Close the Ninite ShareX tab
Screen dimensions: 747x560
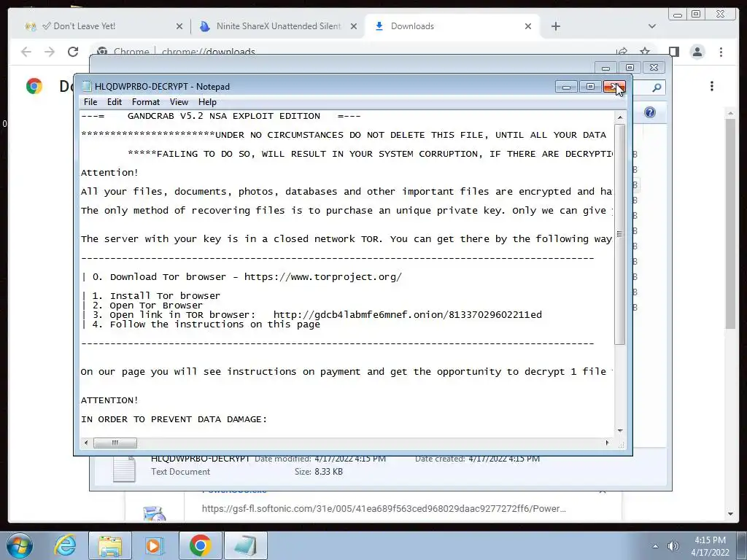click(x=354, y=27)
